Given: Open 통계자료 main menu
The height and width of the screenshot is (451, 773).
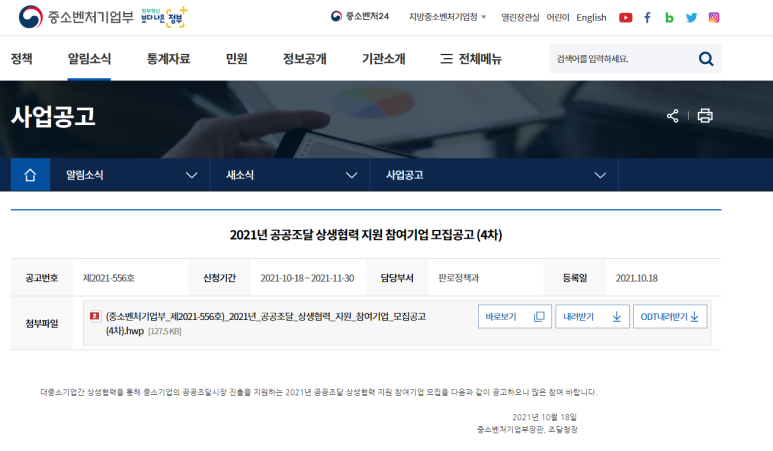Looking at the screenshot, I should pos(168,59).
